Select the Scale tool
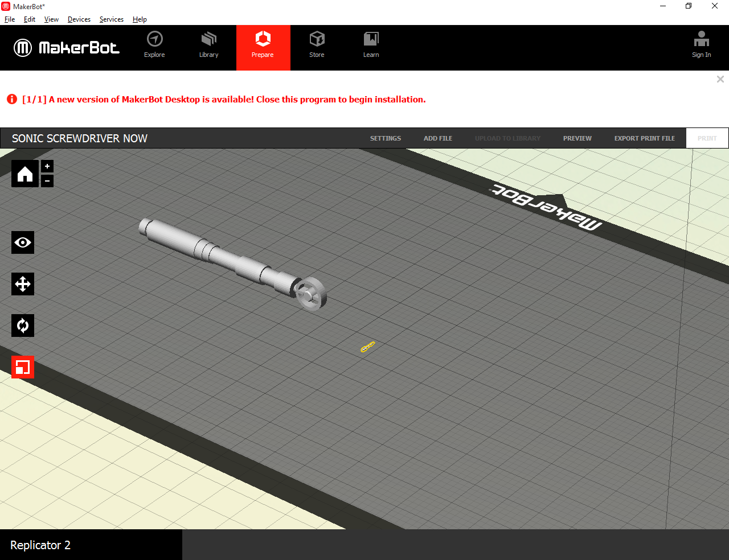This screenshot has height=560, width=729. (x=23, y=367)
